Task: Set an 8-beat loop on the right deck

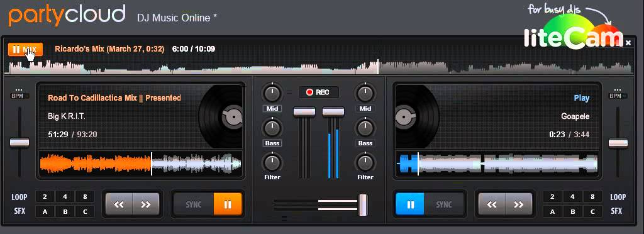Action: tap(592, 197)
